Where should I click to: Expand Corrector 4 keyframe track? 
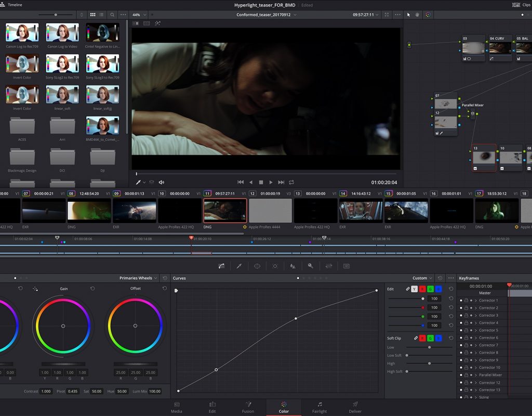[476, 323]
